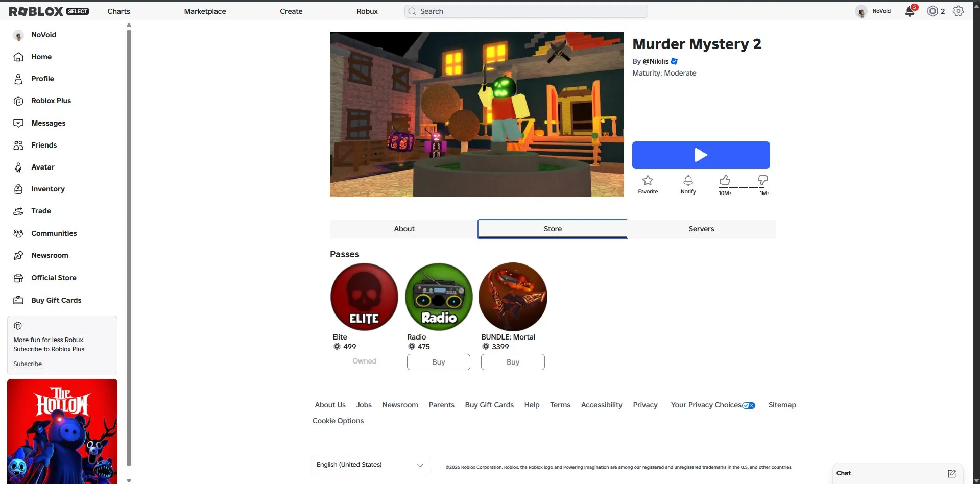
Task: Open new chat compose icon
Action: tap(952, 473)
